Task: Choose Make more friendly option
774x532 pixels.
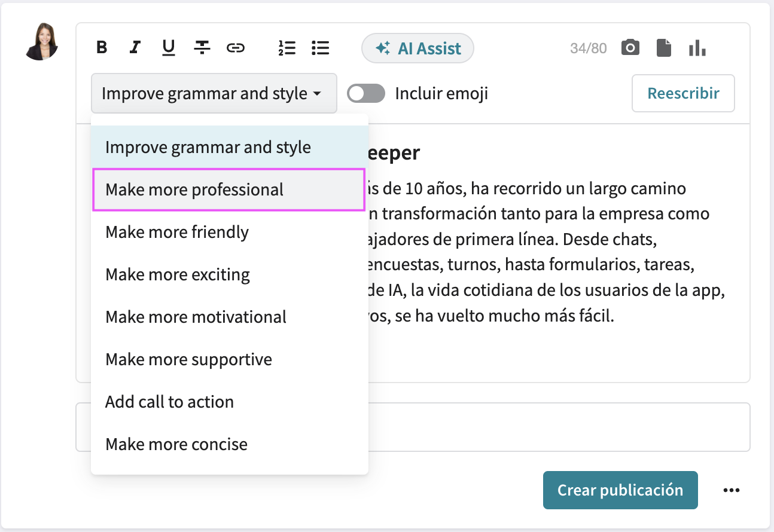Action: coord(177,232)
